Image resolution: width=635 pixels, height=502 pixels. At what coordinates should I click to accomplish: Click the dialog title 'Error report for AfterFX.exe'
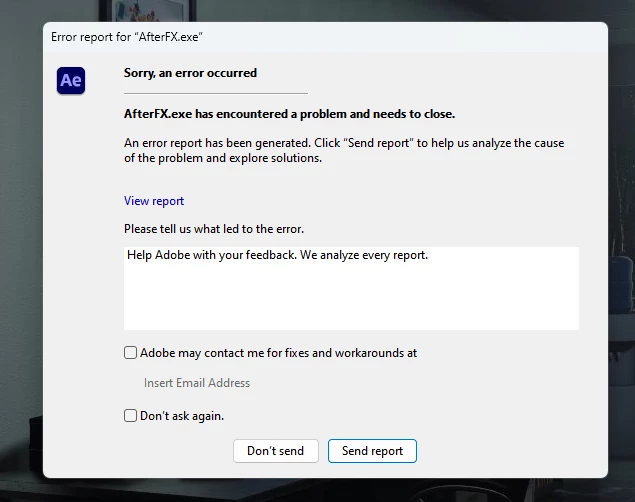pyautogui.click(x=127, y=37)
